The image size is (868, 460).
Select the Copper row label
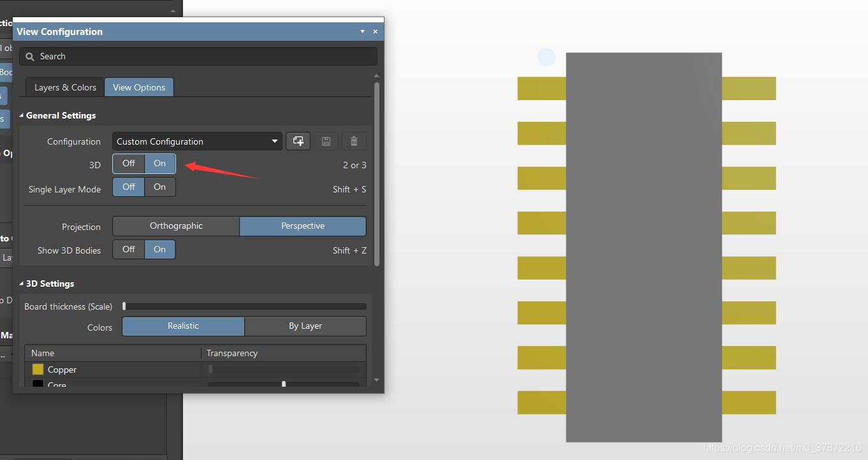coord(62,370)
